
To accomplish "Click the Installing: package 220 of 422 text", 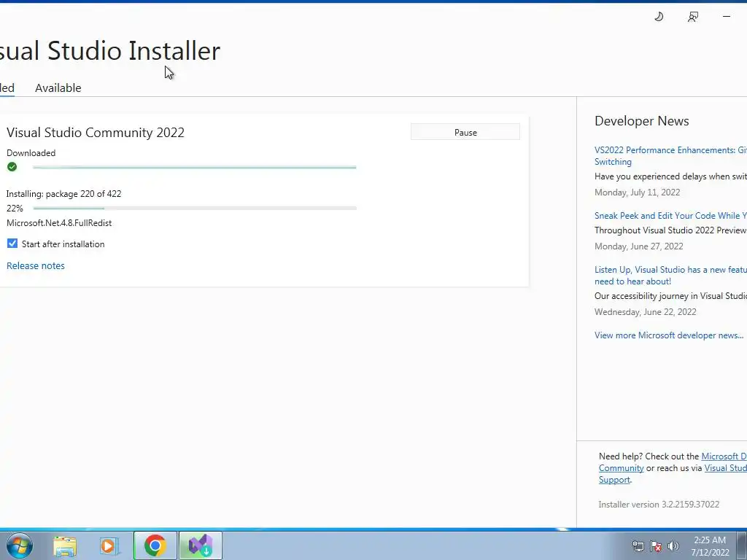I will 64,194.
